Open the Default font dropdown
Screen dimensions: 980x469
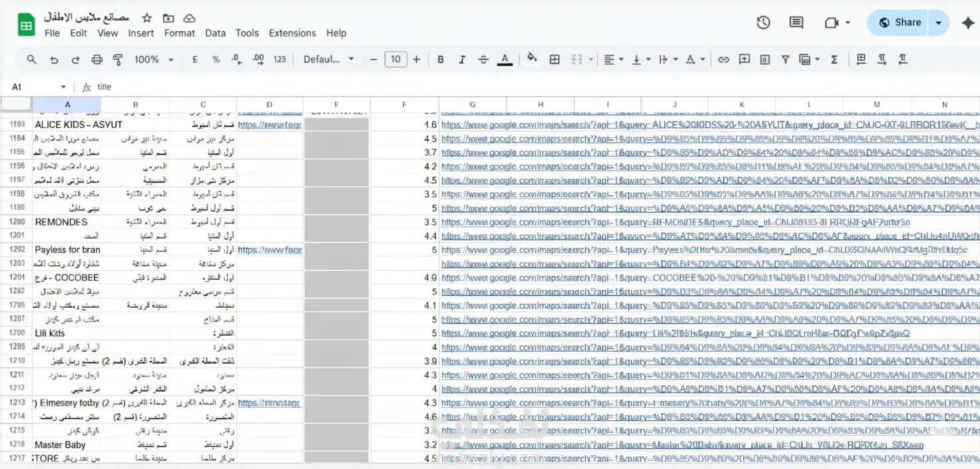pos(329,59)
